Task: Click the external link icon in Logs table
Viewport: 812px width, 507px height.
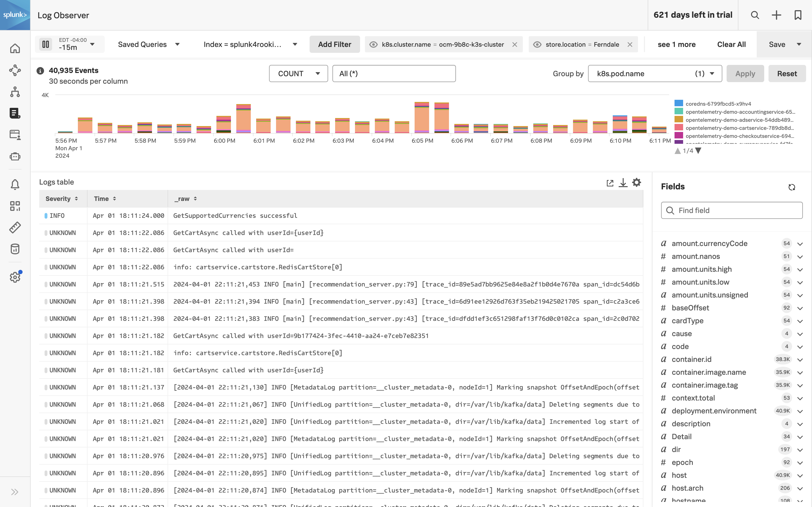Action: tap(610, 182)
